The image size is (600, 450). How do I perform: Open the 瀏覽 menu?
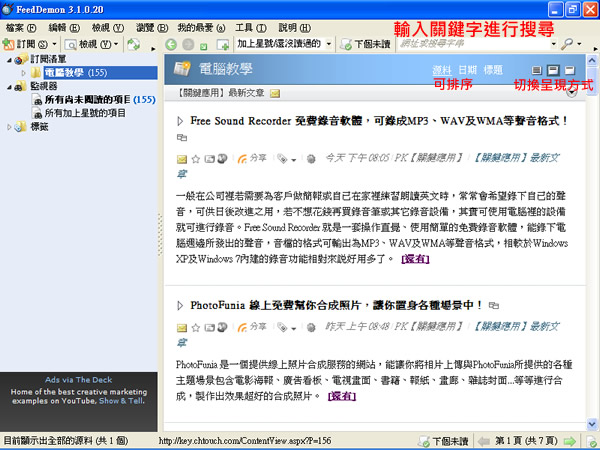tap(152, 28)
